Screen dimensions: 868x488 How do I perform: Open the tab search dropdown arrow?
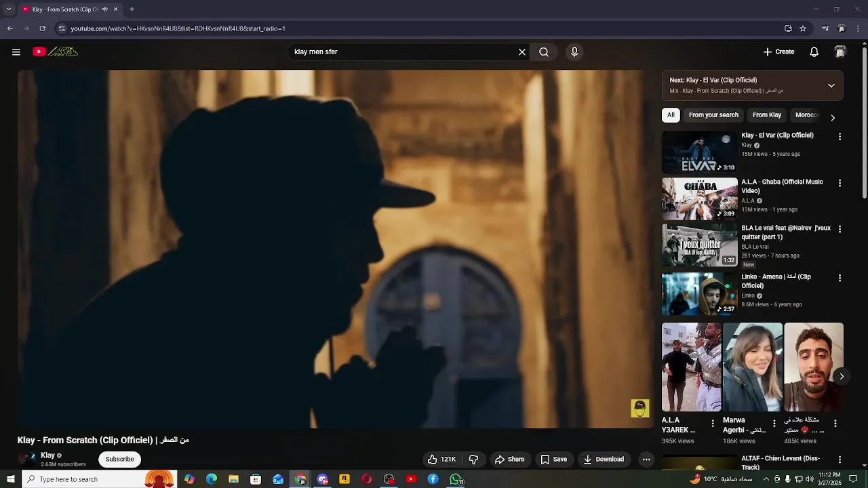click(9, 9)
